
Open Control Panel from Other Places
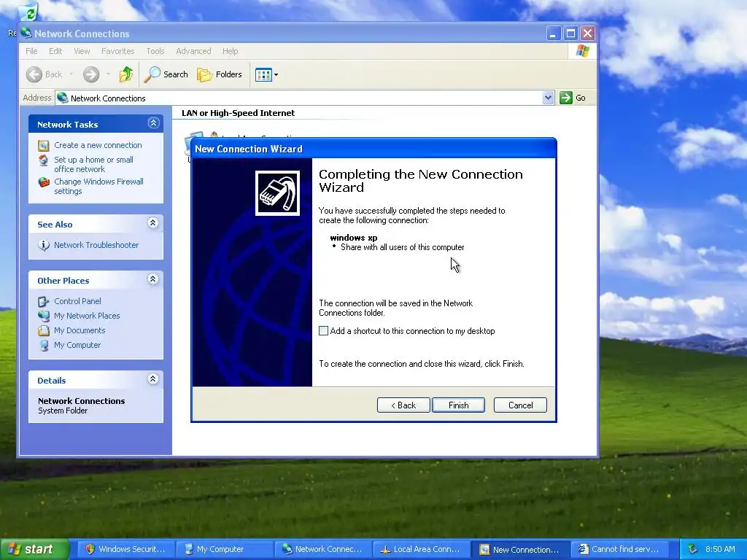pos(77,301)
